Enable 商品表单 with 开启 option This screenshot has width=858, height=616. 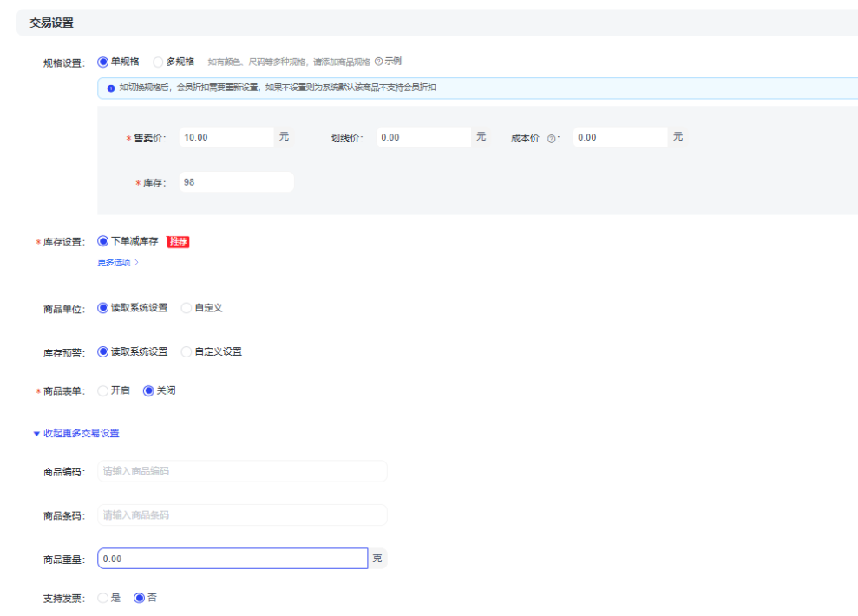(x=103, y=390)
